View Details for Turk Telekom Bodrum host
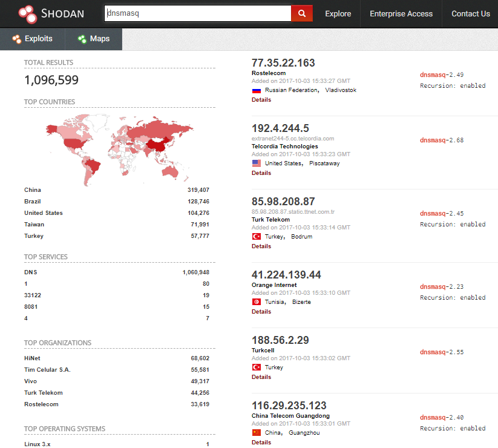This screenshot has height=448, width=498. tap(261, 246)
